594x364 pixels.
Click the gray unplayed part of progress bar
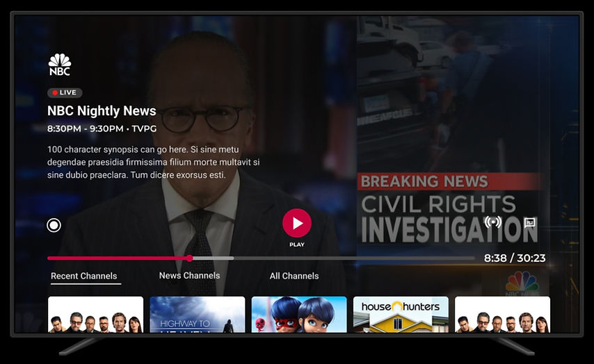pyautogui.click(x=354, y=258)
